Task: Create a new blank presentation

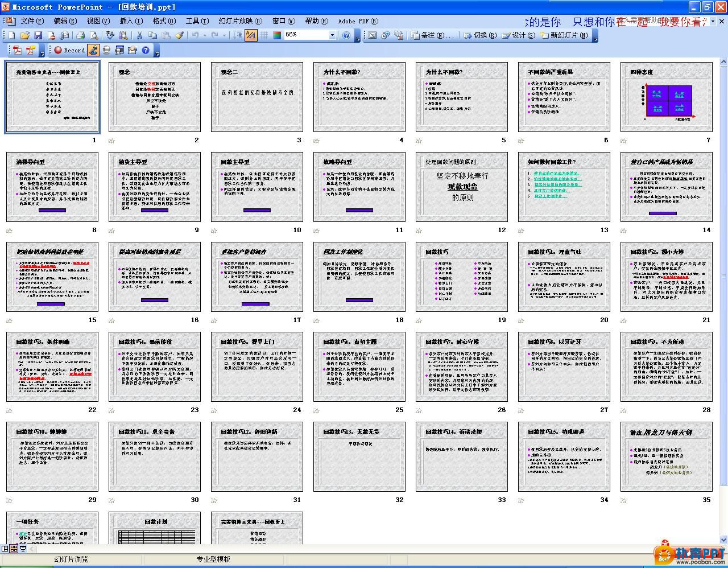Action: tap(11, 35)
